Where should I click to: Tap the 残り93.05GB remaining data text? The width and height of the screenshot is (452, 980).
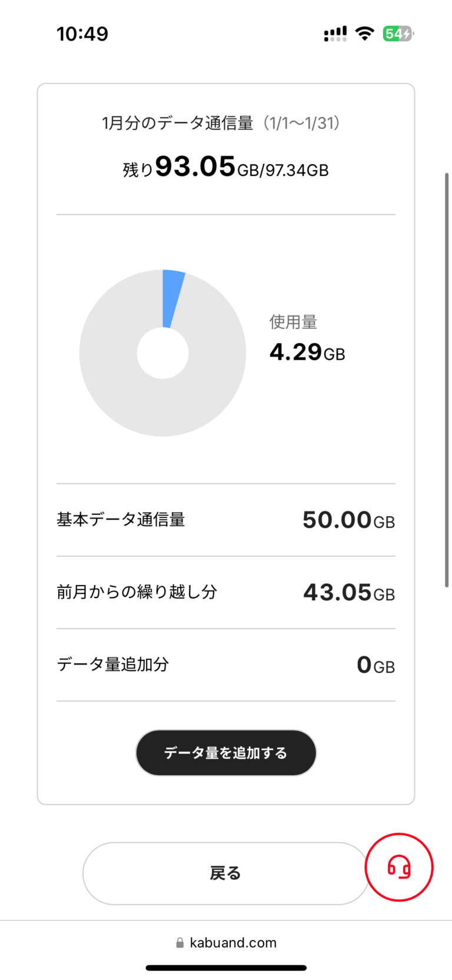[x=225, y=168]
